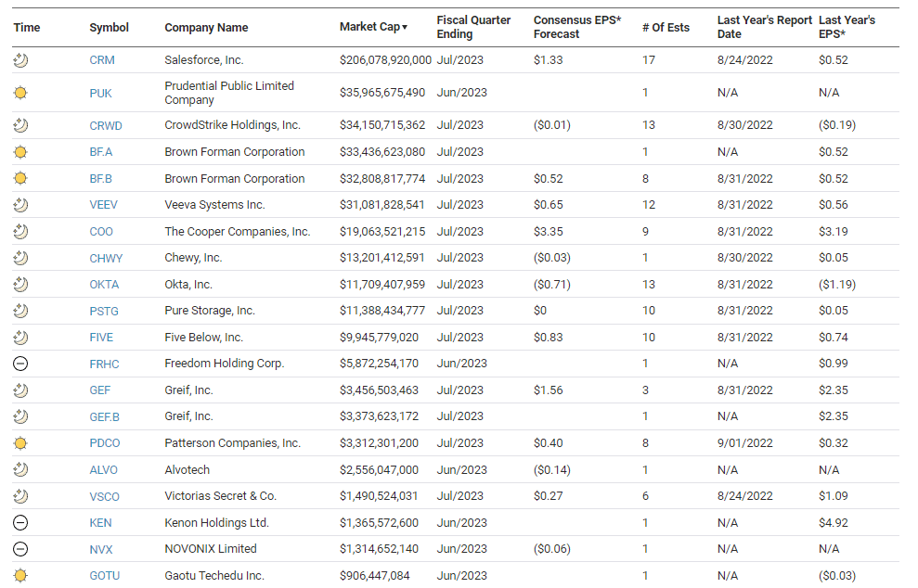Follow the BF.B symbol link
The width and height of the screenshot is (918, 588).
click(100, 179)
